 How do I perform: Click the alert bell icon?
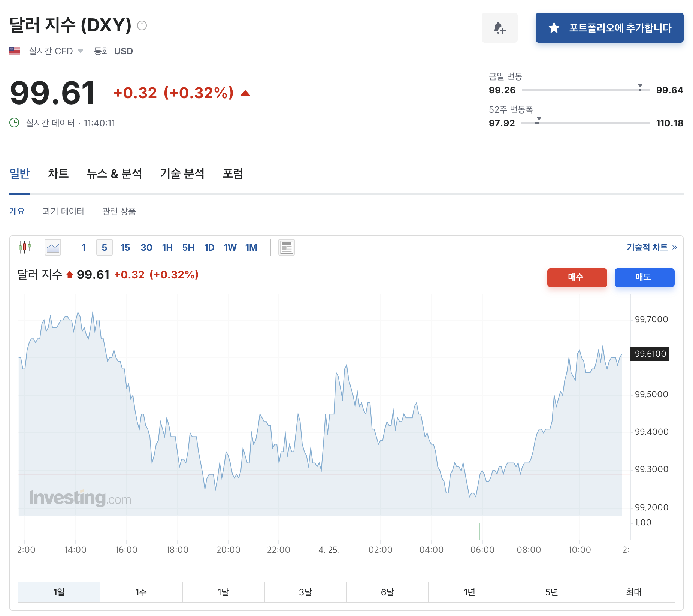[x=499, y=28]
